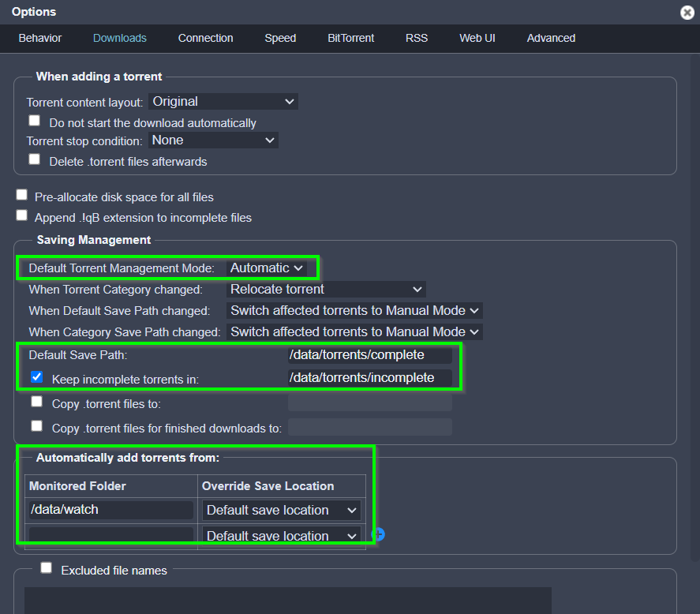Go to the BitTorrent settings tab

(x=351, y=38)
